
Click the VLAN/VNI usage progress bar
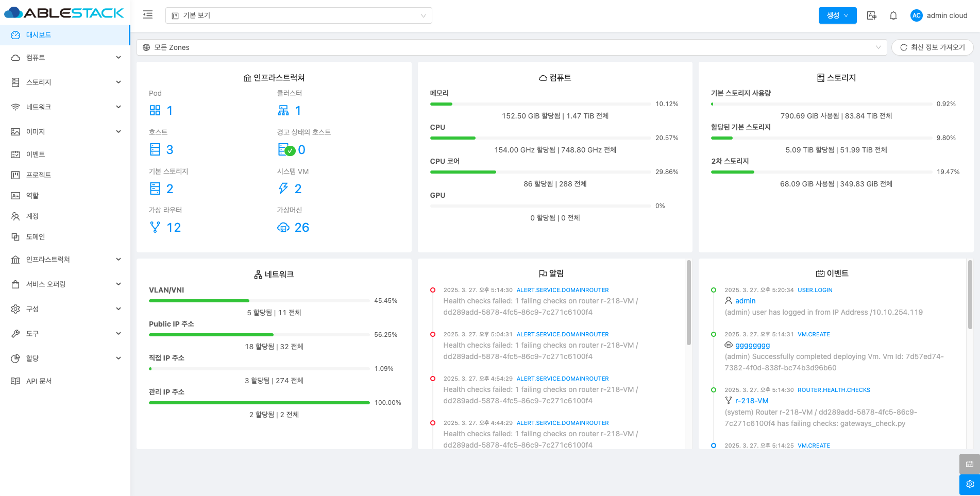(x=259, y=301)
